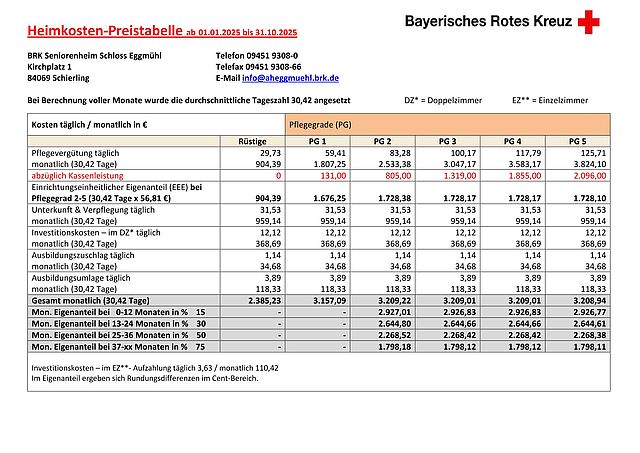Viewport: 640px width, 453px height.
Task: Click the PG 4 EEE value 1.728,17
Action: (x=524, y=198)
